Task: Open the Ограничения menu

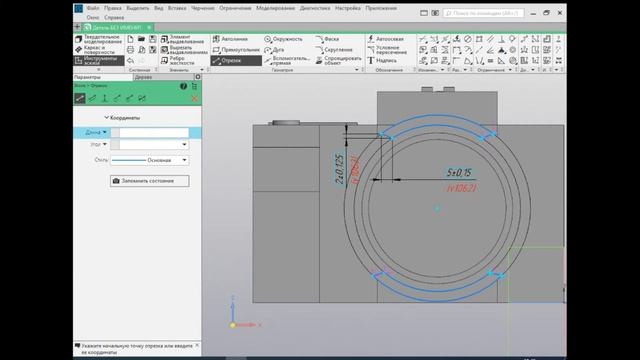Action: (235, 8)
